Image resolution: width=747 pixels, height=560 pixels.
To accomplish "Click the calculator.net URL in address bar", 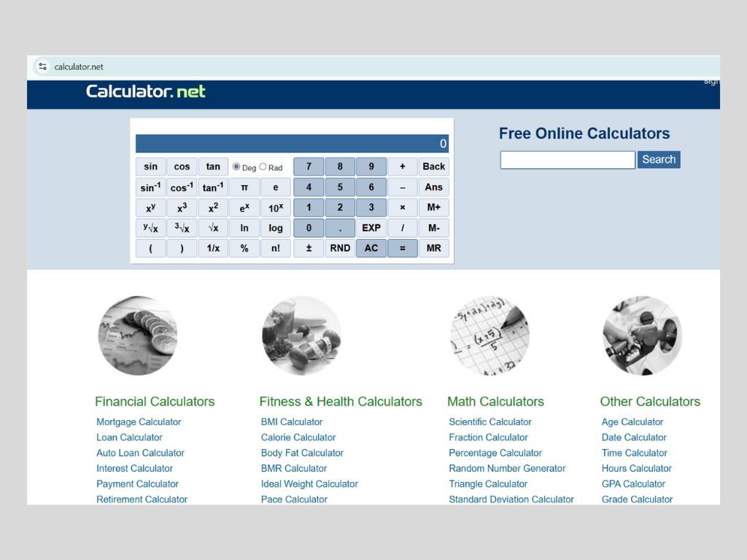I will (79, 67).
